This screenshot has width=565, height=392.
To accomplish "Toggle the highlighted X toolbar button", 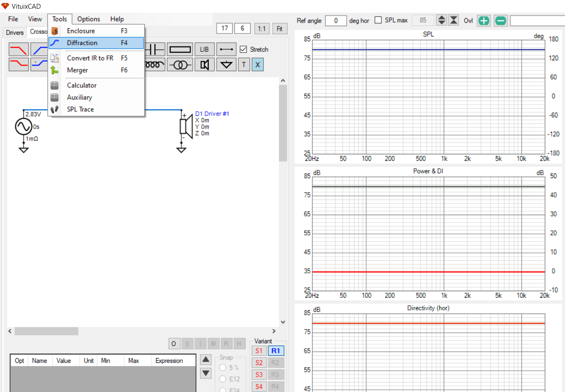I will point(257,65).
